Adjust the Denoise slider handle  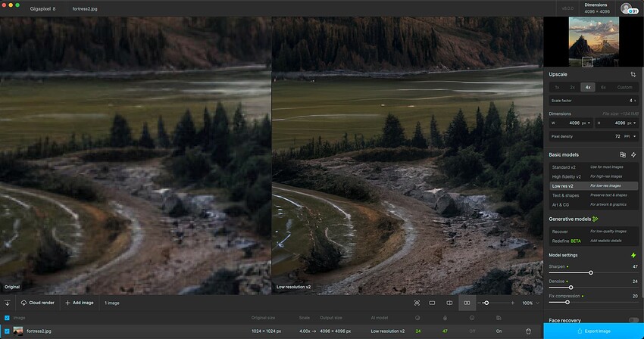coord(571,288)
